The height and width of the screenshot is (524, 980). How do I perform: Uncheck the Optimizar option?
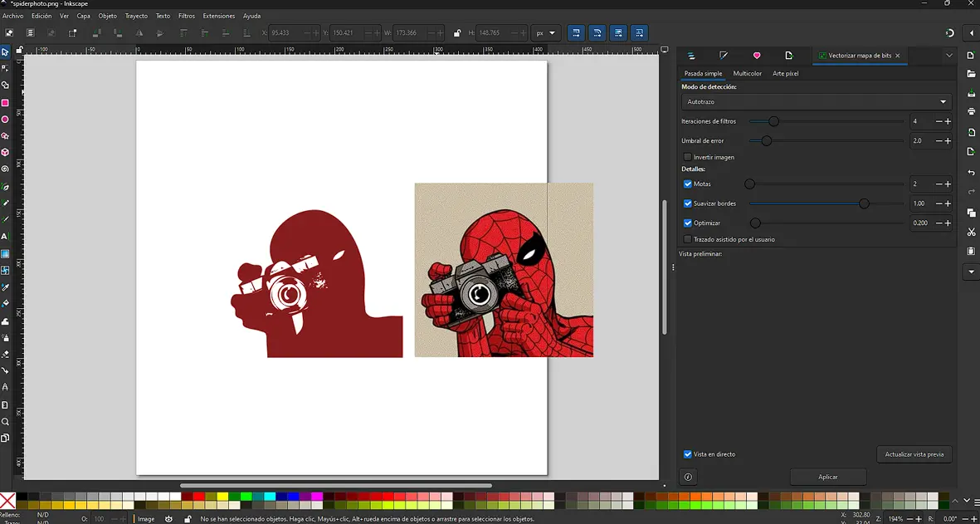click(x=687, y=223)
